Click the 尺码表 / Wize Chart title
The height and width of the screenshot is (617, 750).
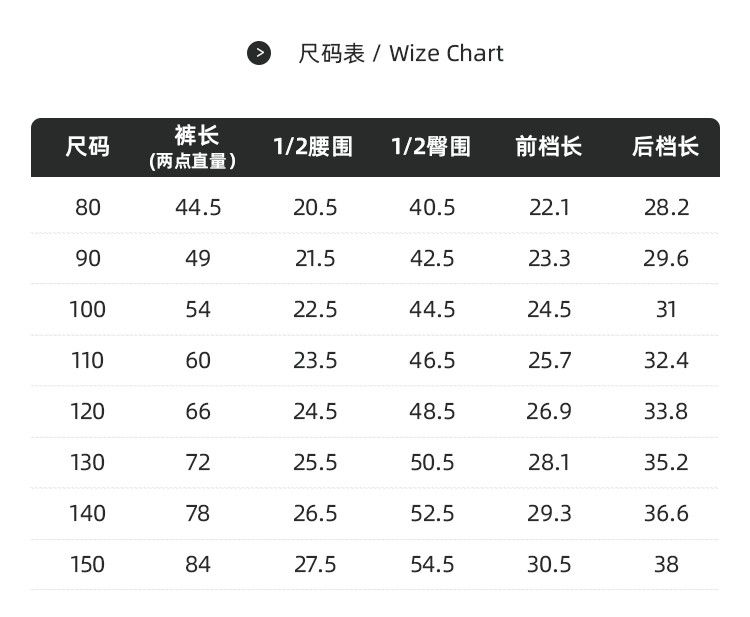(x=400, y=53)
